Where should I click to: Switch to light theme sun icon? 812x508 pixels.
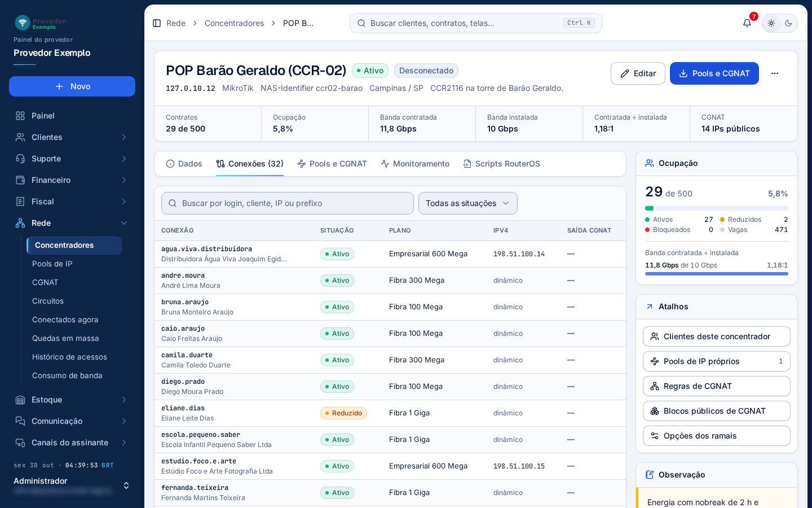coord(771,23)
